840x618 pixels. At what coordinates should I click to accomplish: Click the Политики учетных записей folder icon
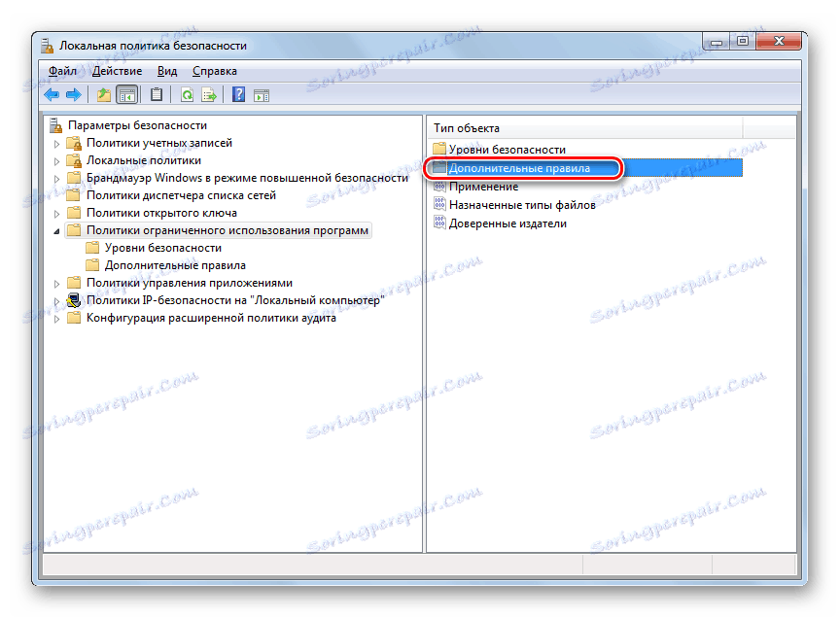pos(73,143)
